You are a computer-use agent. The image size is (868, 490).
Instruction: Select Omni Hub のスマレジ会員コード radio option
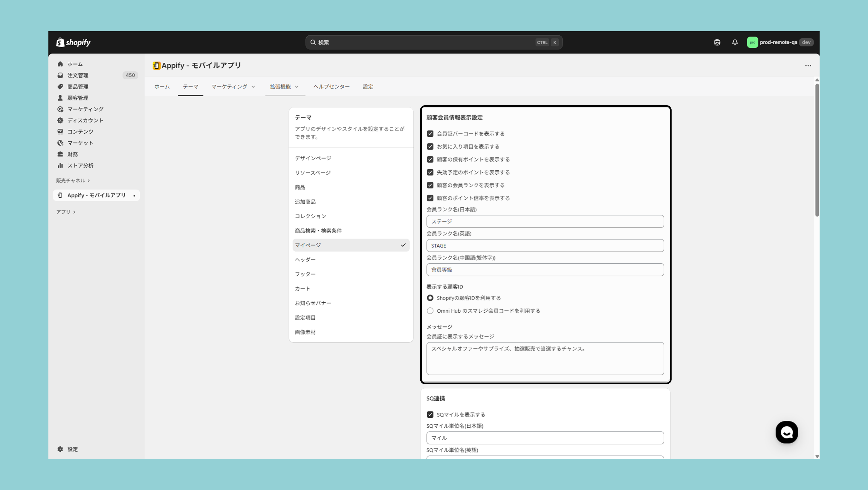(x=430, y=311)
